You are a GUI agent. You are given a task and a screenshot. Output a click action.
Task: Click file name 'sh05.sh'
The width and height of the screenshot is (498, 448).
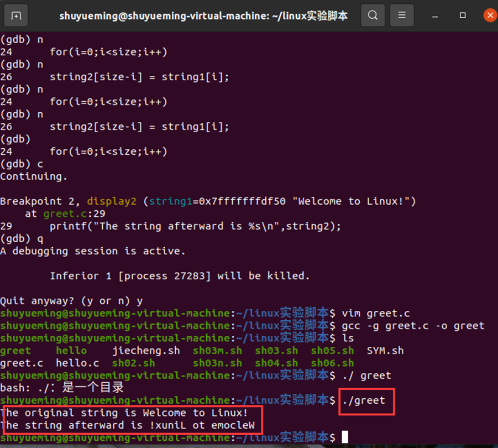click(x=333, y=351)
